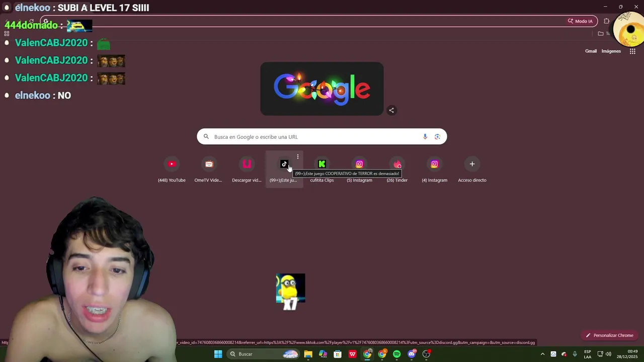Open the clock showing 00:49 28/12/2025
Image resolution: width=644 pixels, height=362 pixels.
627,354
